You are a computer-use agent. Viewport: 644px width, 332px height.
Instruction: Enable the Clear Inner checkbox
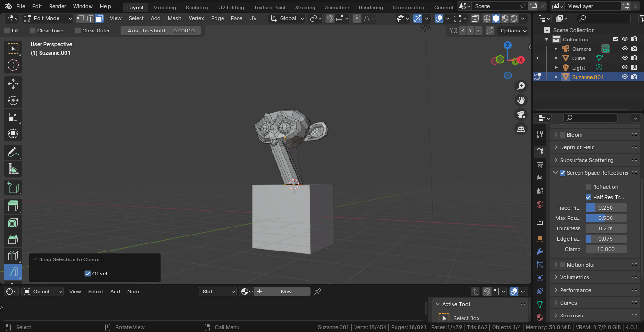33,31
